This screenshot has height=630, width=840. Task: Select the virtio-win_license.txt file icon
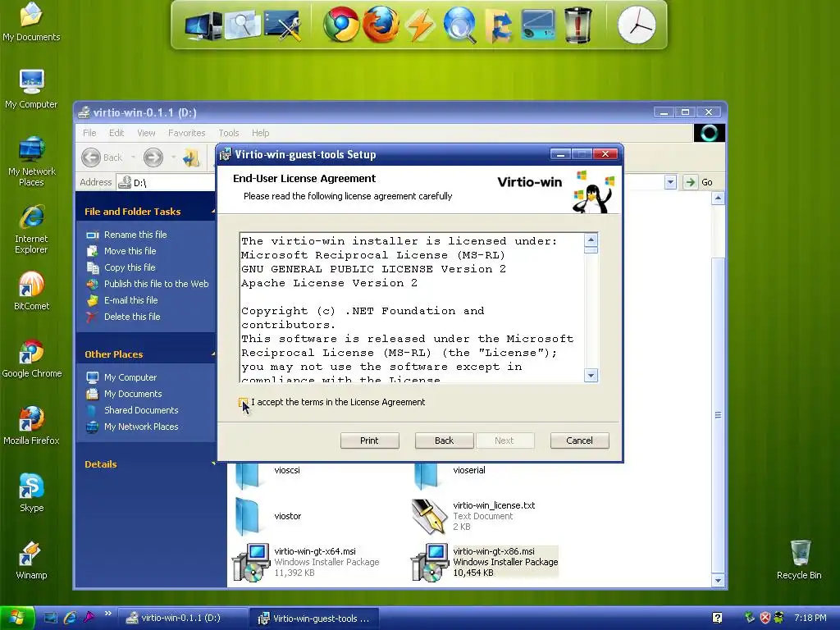click(x=430, y=517)
